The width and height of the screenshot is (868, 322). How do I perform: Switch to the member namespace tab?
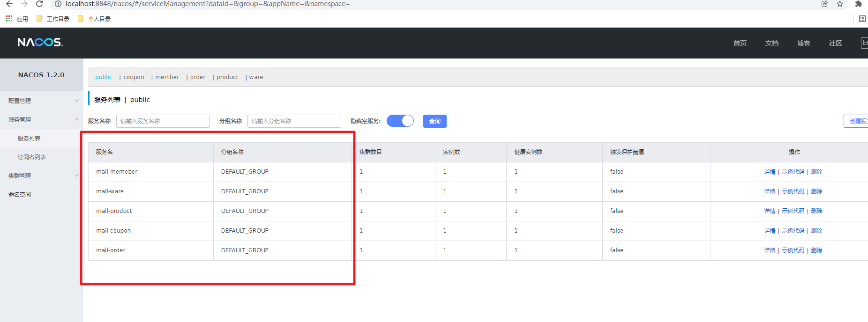pyautogui.click(x=167, y=77)
